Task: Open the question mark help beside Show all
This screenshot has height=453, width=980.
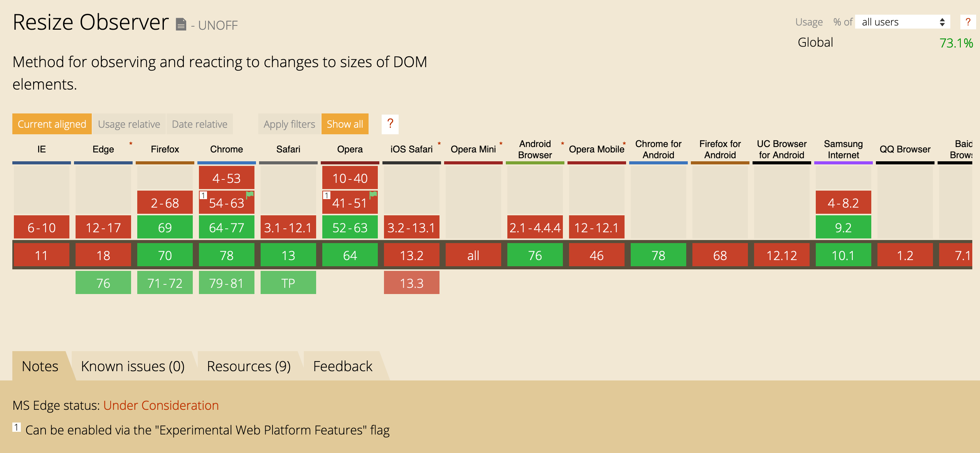Action: (390, 124)
